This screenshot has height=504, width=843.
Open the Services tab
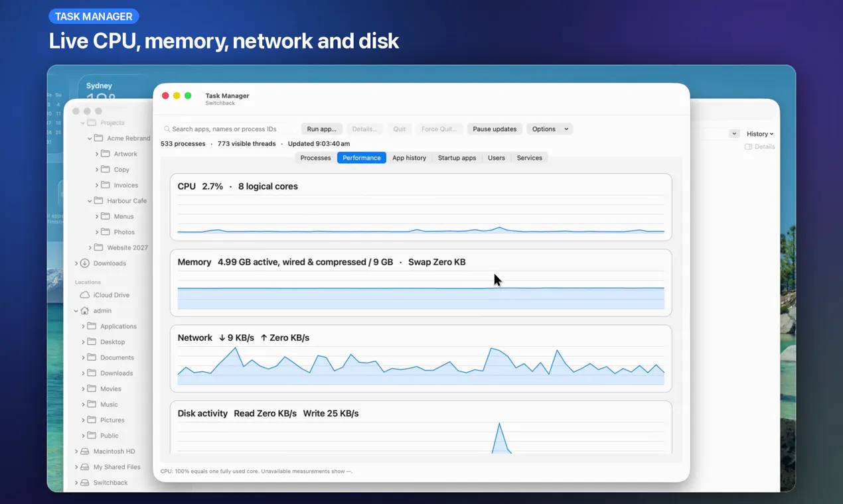pyautogui.click(x=529, y=158)
